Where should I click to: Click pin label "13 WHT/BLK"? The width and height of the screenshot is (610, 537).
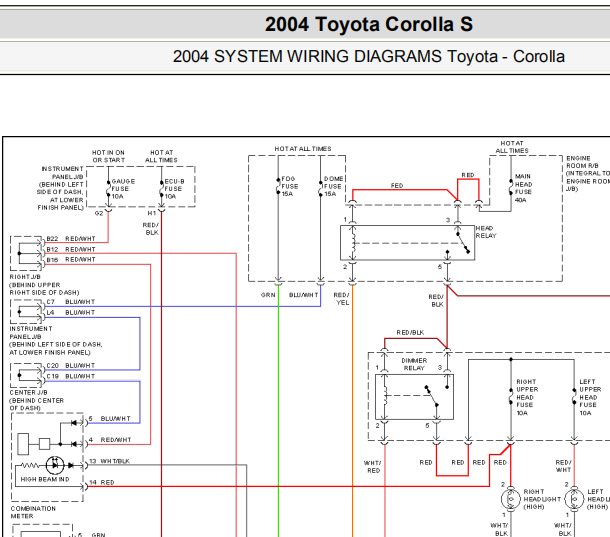coord(109,461)
